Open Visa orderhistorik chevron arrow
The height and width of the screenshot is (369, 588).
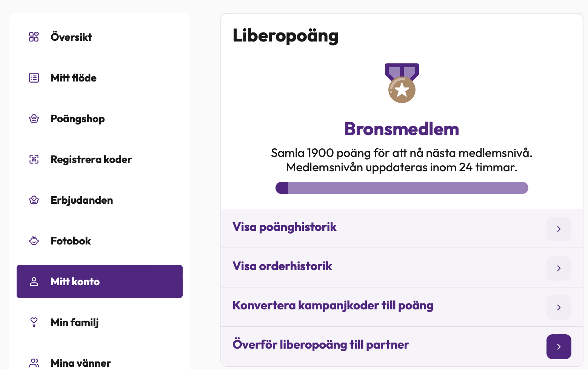559,268
